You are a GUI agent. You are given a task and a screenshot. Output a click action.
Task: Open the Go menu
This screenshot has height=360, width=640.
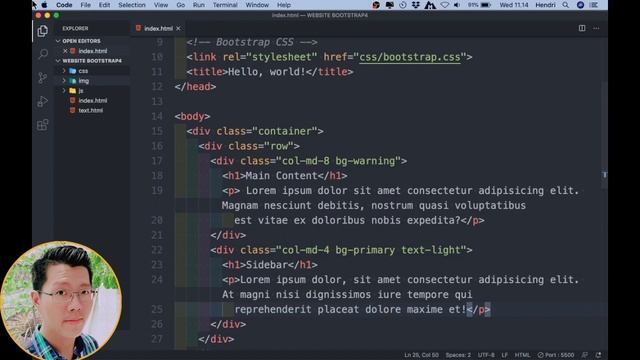tap(180, 5)
